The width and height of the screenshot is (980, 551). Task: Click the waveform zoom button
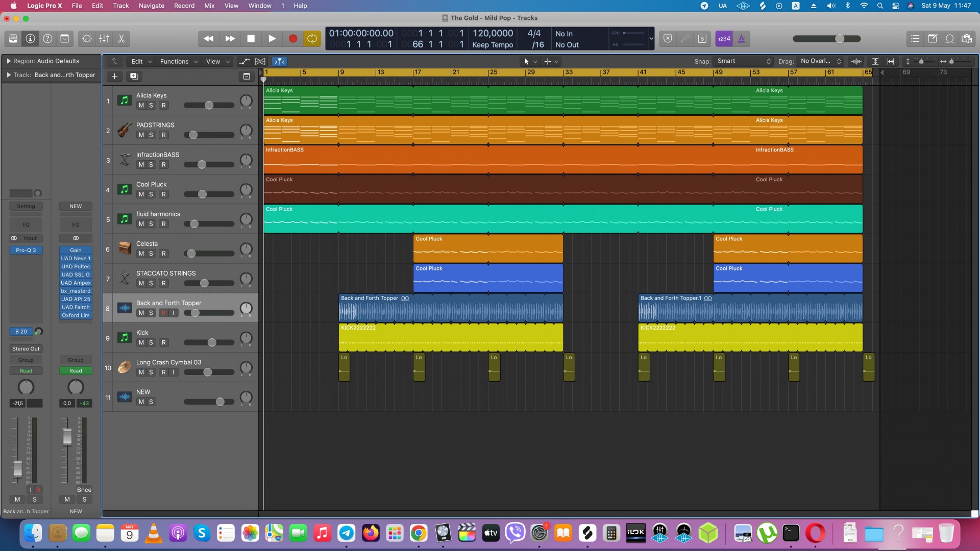click(x=856, y=62)
